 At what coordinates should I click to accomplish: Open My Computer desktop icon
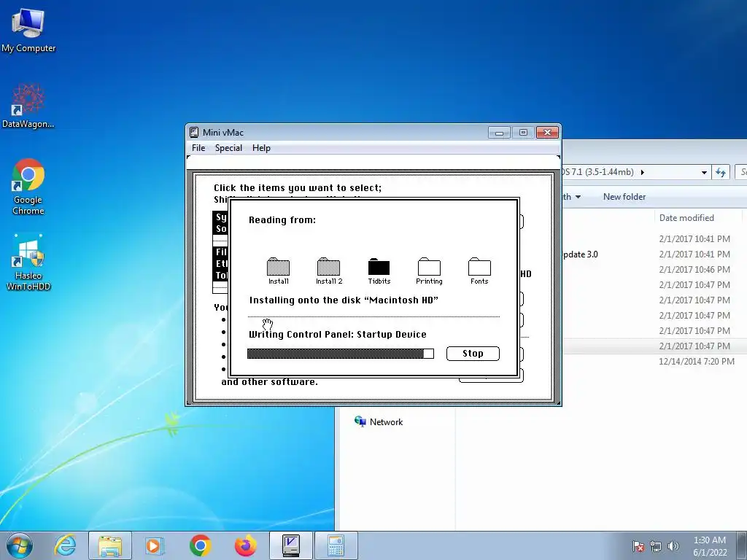click(x=28, y=30)
